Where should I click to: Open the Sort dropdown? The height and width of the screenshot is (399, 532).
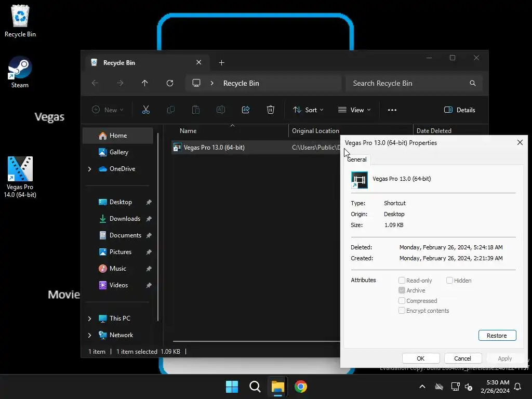[x=309, y=110]
